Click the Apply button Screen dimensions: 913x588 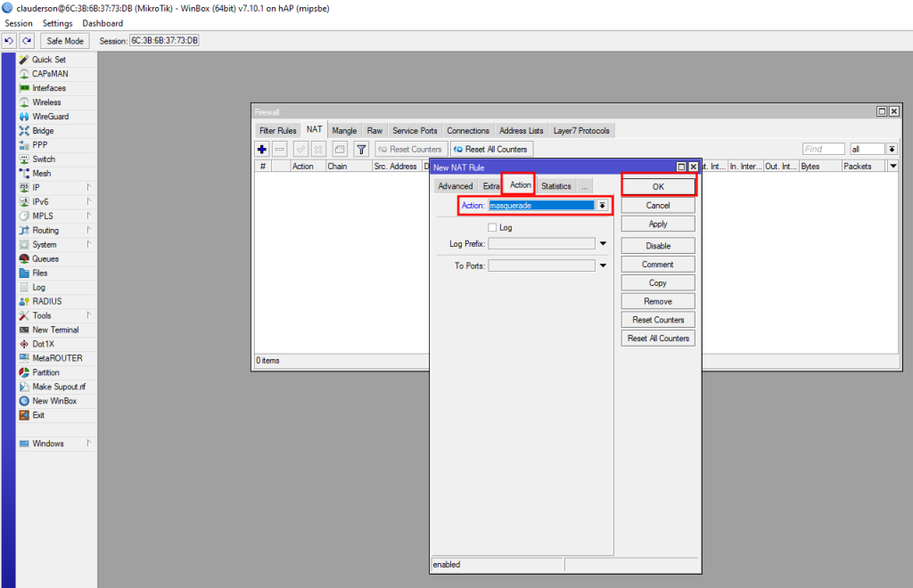tap(658, 225)
